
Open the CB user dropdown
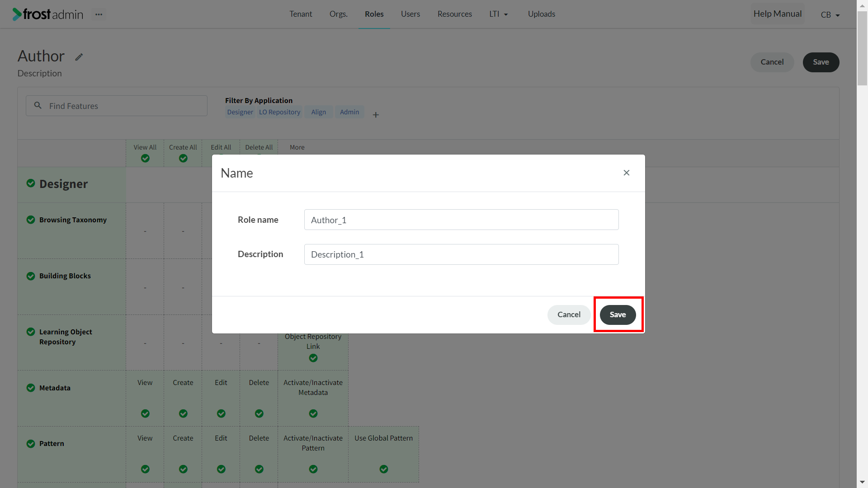pyautogui.click(x=830, y=15)
